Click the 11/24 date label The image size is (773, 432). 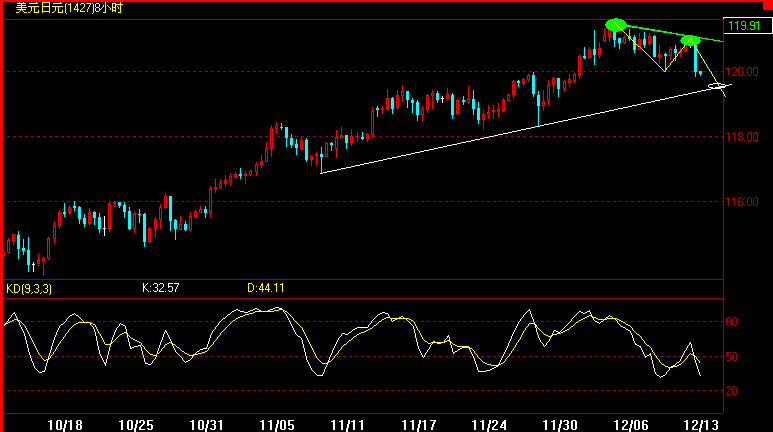489,425
